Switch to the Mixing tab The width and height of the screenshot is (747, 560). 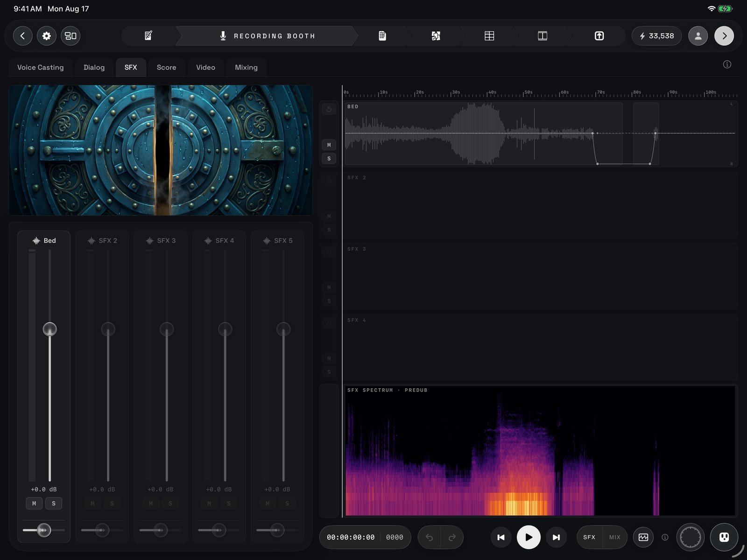(246, 68)
